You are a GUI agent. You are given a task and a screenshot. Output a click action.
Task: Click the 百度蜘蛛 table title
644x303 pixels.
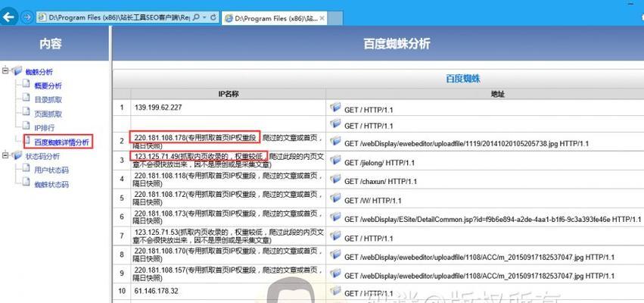[x=463, y=79]
